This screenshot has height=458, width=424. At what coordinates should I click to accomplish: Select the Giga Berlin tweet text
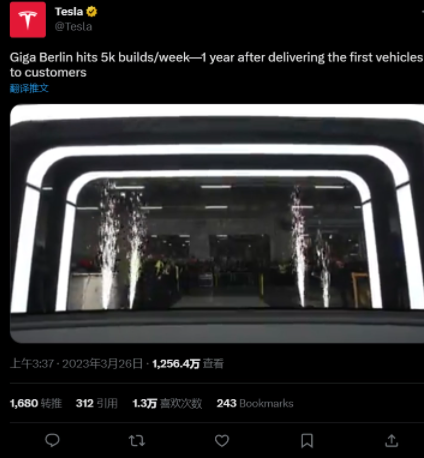click(216, 65)
